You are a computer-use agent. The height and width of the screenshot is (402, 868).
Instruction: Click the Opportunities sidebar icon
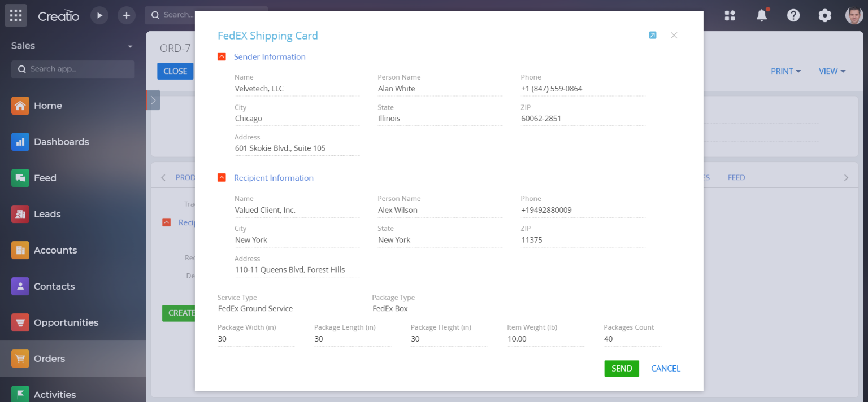pyautogui.click(x=20, y=322)
